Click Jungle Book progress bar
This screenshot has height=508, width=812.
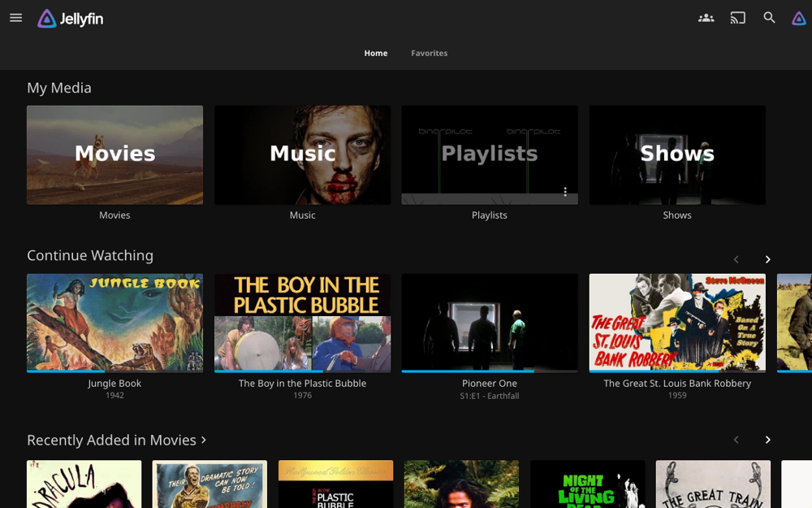click(115, 371)
